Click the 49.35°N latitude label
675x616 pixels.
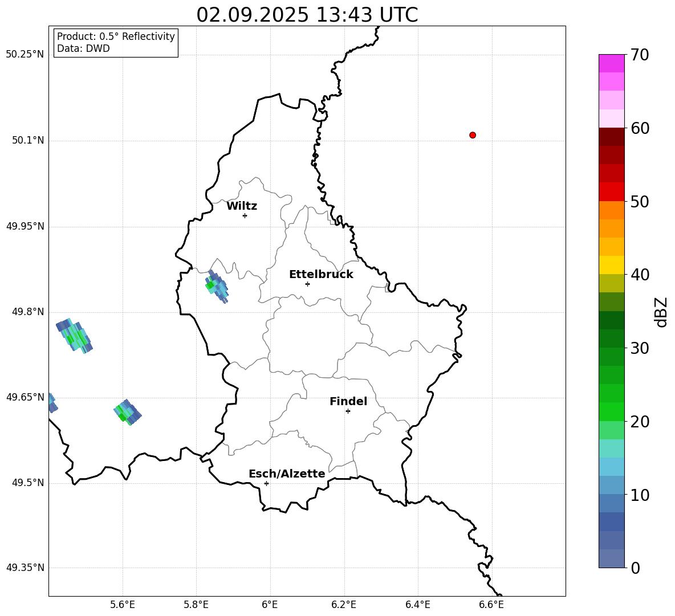[x=25, y=568]
